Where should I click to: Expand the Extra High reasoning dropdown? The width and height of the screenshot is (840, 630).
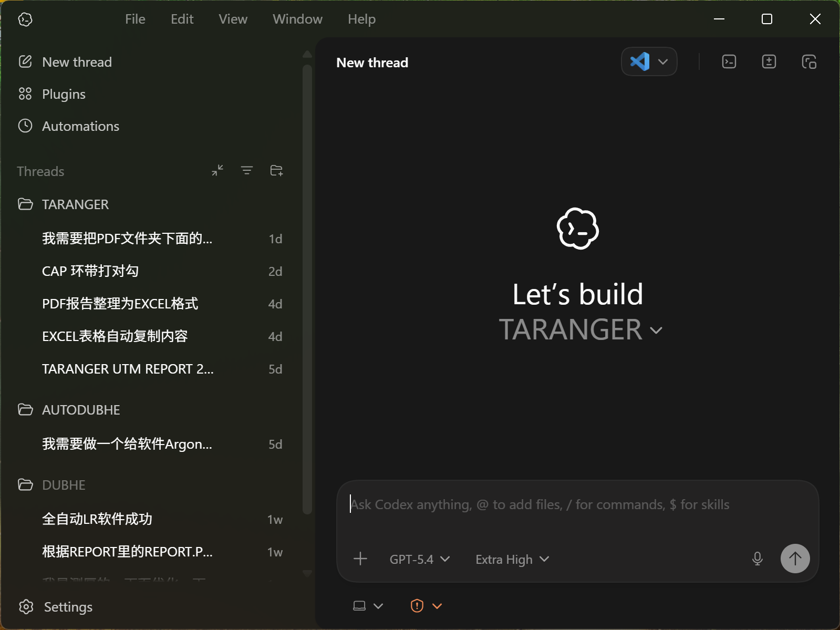tap(512, 559)
